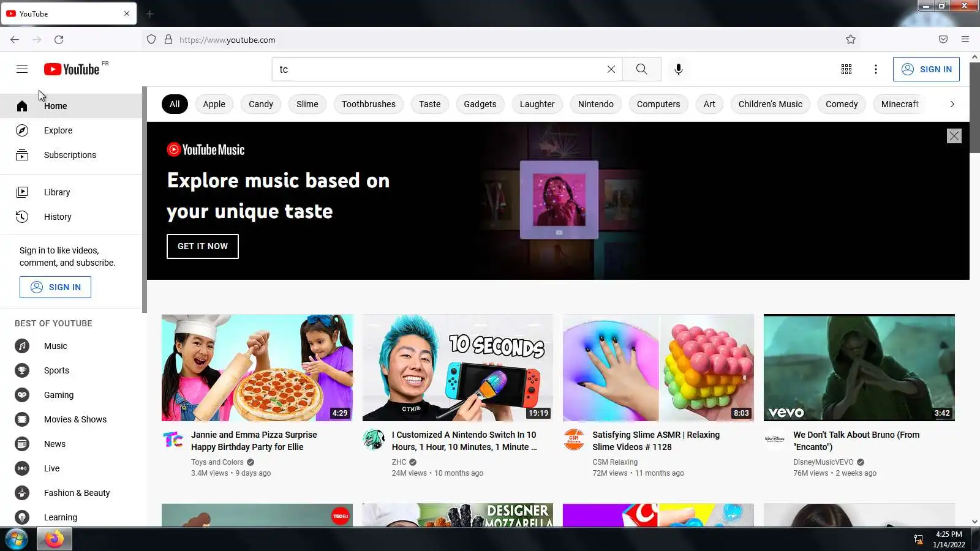The width and height of the screenshot is (980, 551).
Task: Start voice search with microphone
Action: [679, 69]
